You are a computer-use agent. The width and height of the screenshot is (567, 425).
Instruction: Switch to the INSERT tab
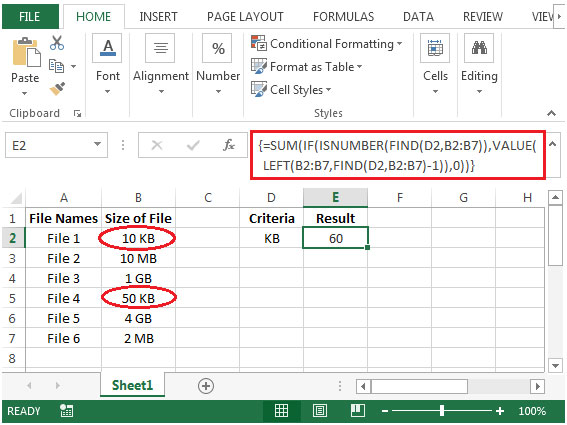coord(158,17)
